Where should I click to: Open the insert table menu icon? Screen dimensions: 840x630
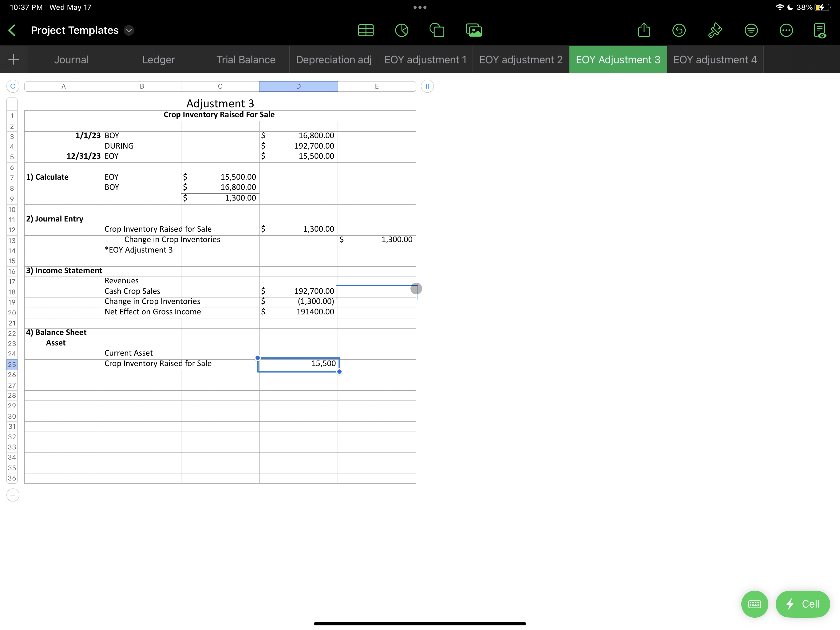[x=366, y=30]
